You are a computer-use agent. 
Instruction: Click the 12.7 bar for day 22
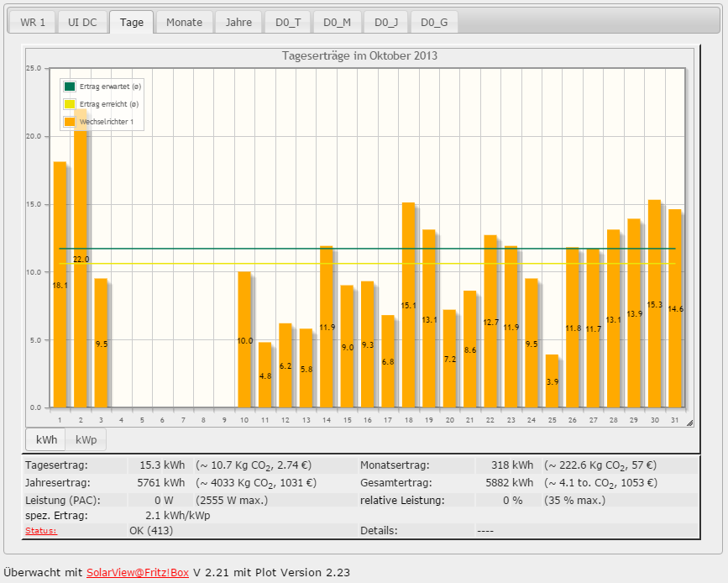(x=490, y=322)
